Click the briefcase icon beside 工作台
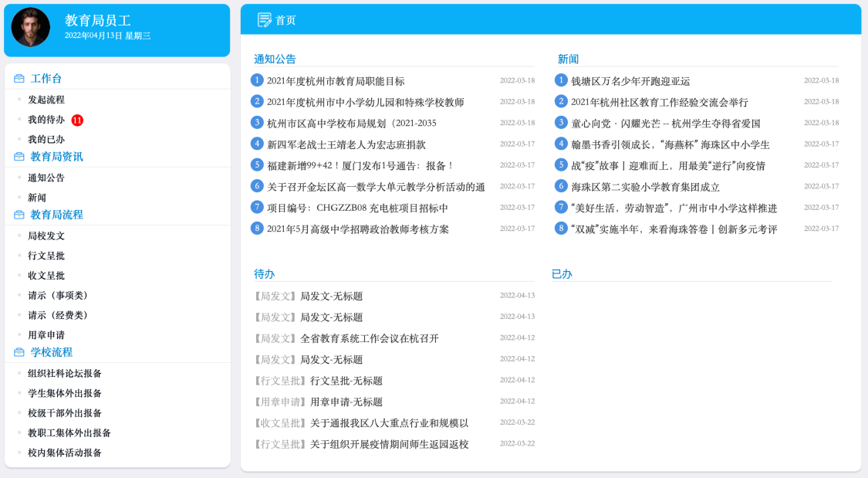This screenshot has height=478, width=868. tap(19, 79)
